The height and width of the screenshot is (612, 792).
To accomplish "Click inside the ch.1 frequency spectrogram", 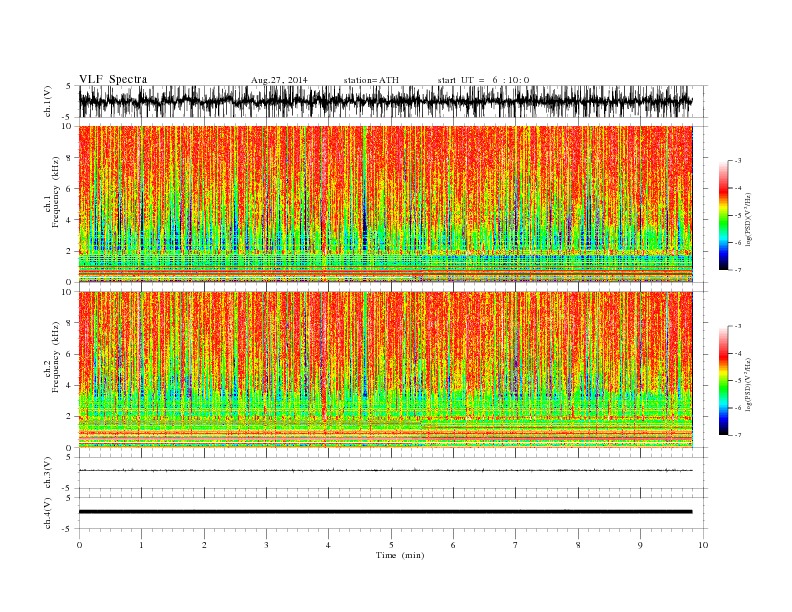I will click(x=386, y=204).
